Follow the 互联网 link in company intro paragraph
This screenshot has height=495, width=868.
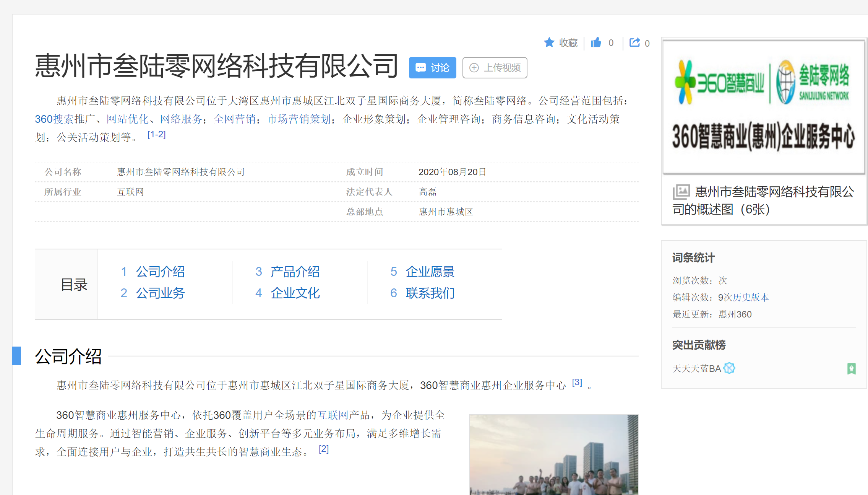pos(333,415)
